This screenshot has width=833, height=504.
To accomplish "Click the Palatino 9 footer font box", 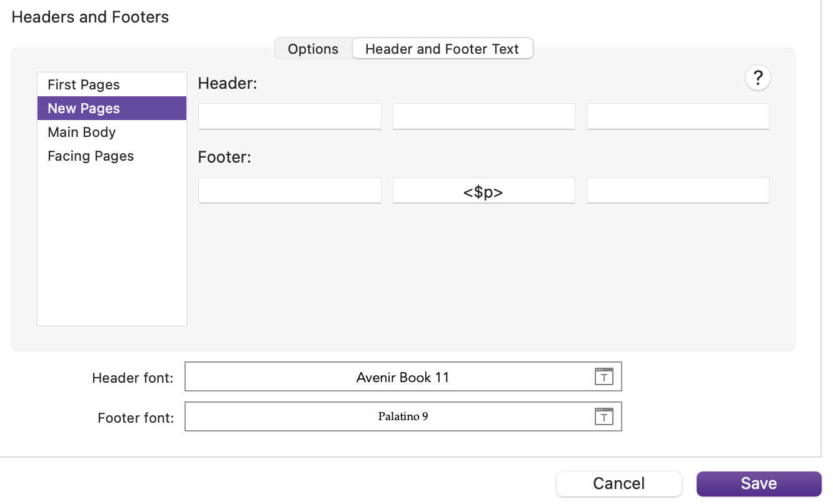I will click(403, 416).
